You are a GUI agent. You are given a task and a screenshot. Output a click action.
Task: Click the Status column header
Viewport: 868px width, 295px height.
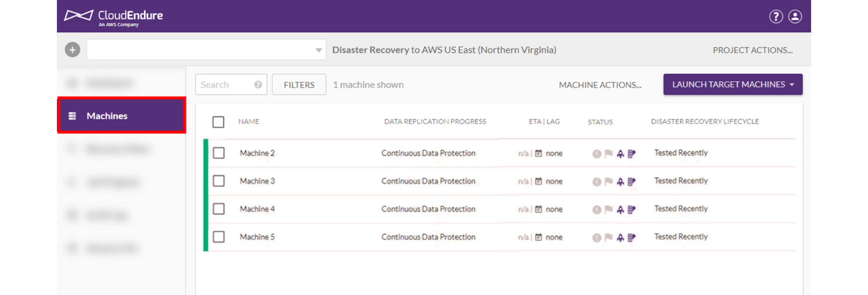[600, 122]
